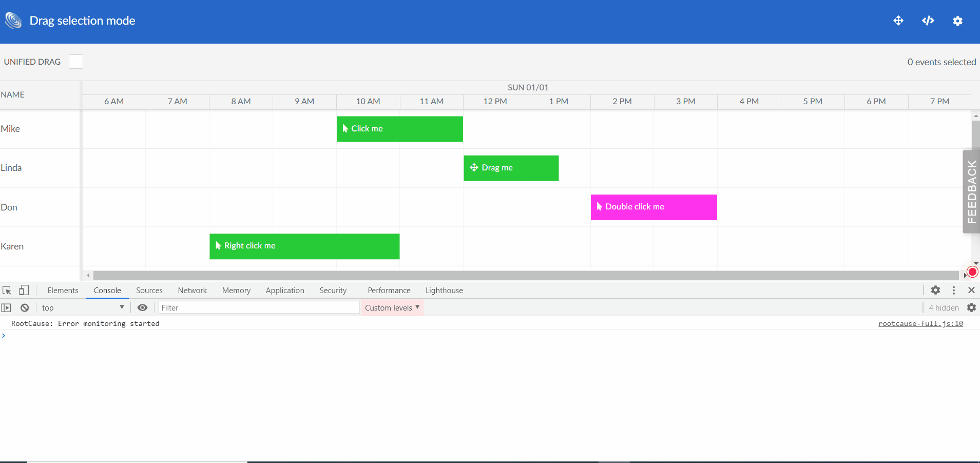Toggle device emulation icon in DevTools
This screenshot has width=980, height=463.
point(24,290)
